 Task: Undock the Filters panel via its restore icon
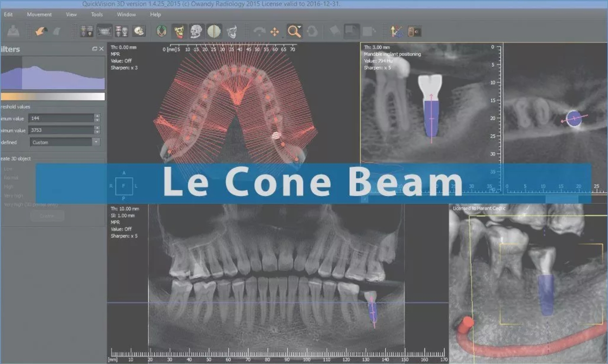(x=95, y=49)
